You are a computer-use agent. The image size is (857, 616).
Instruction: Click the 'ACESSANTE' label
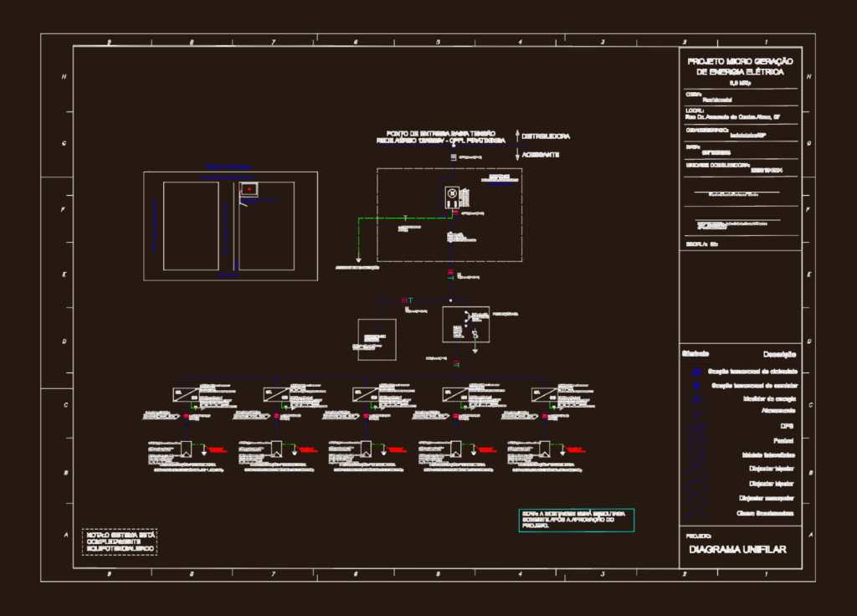click(541, 155)
